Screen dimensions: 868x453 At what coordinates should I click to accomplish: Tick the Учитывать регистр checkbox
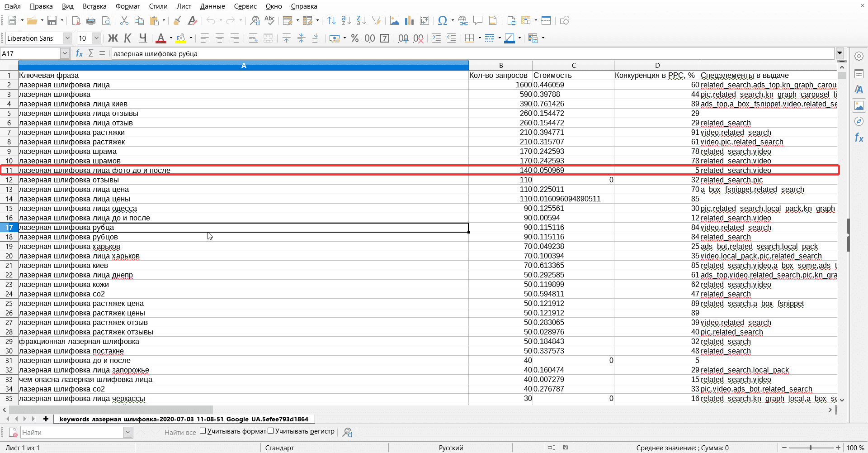pos(271,431)
